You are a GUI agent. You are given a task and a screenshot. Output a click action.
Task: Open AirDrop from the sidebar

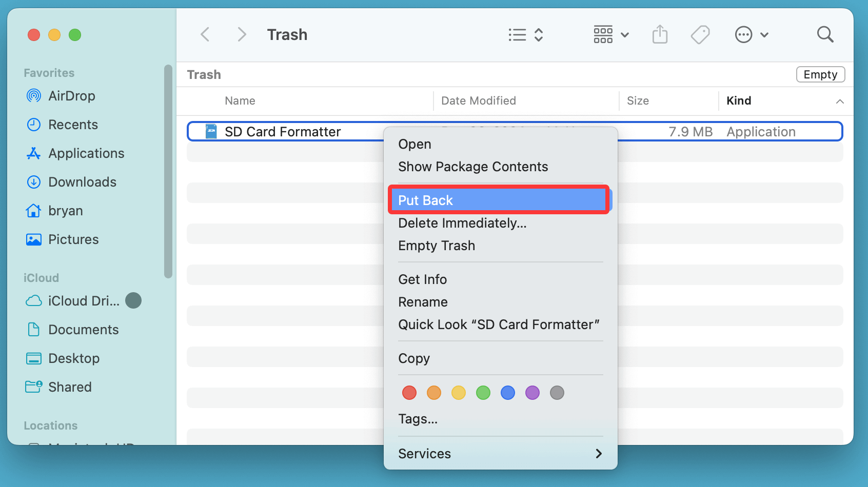point(71,96)
